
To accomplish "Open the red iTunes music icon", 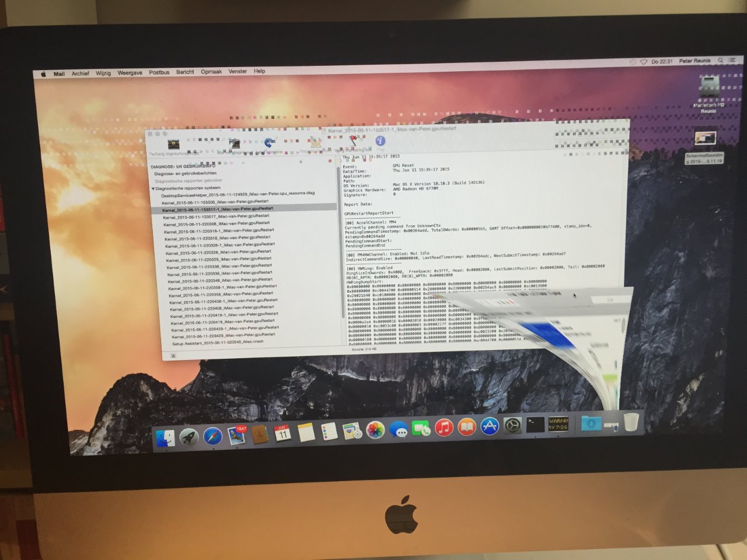I will pos(444,429).
